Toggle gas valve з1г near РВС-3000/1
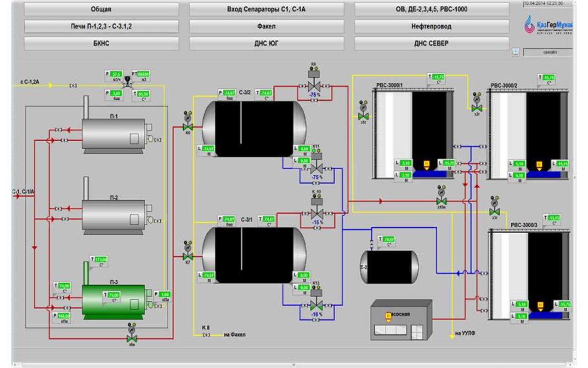 (363, 116)
